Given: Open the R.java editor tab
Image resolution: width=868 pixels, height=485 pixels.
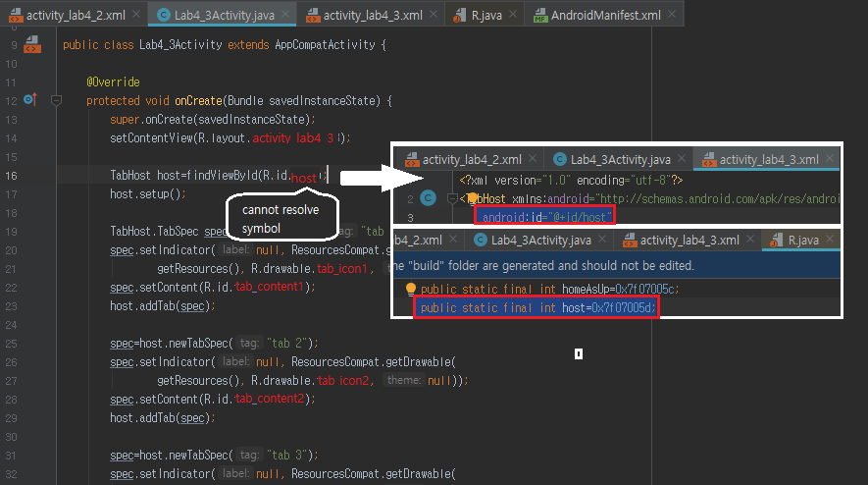Looking at the screenshot, I should point(486,16).
